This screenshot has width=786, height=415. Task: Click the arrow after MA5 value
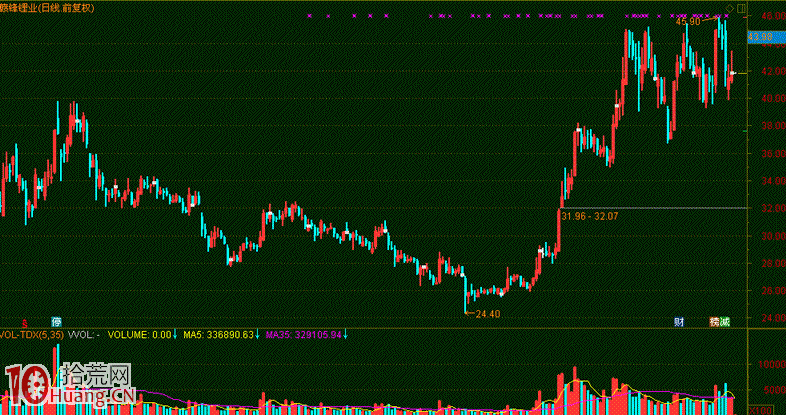point(257,334)
